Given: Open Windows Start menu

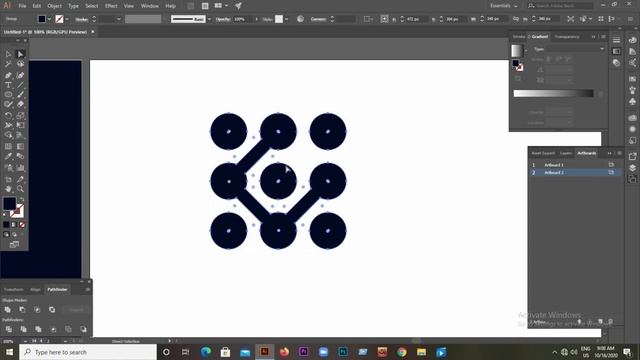Looking at the screenshot, I should tap(9, 352).
